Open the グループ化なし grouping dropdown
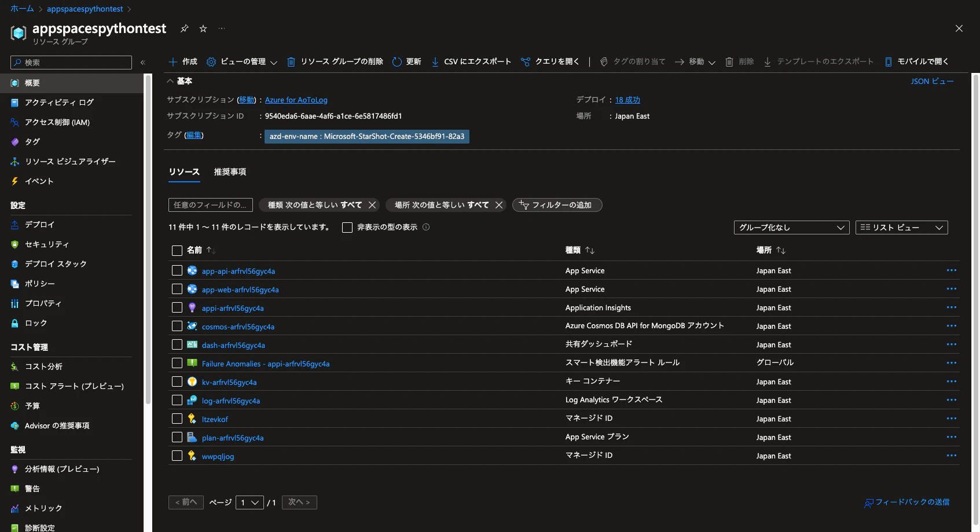Viewport: 980px width, 532px height. pyautogui.click(x=791, y=228)
